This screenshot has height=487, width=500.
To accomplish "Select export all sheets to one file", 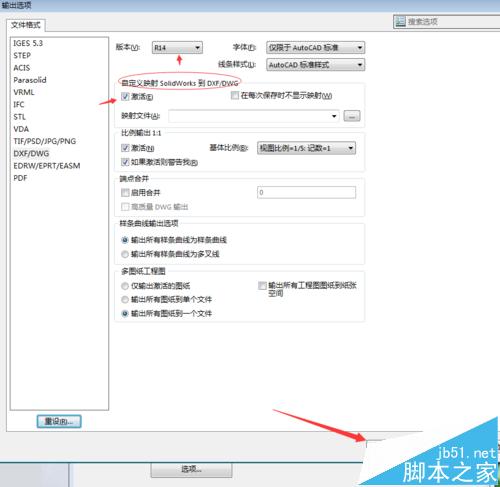I will point(125,314).
